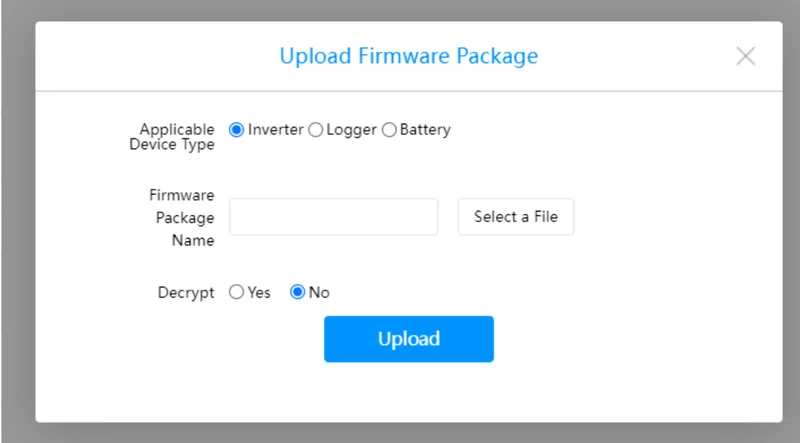Click the Logger option label text

(x=350, y=130)
